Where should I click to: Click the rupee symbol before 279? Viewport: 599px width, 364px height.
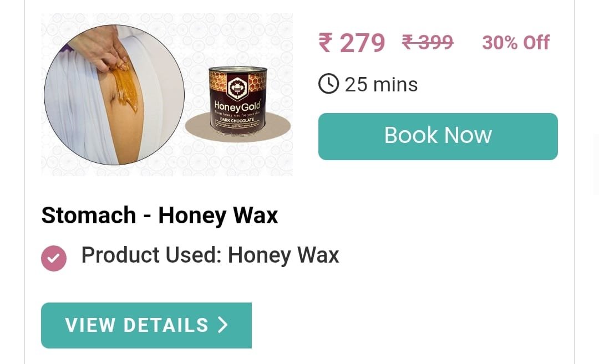click(326, 42)
